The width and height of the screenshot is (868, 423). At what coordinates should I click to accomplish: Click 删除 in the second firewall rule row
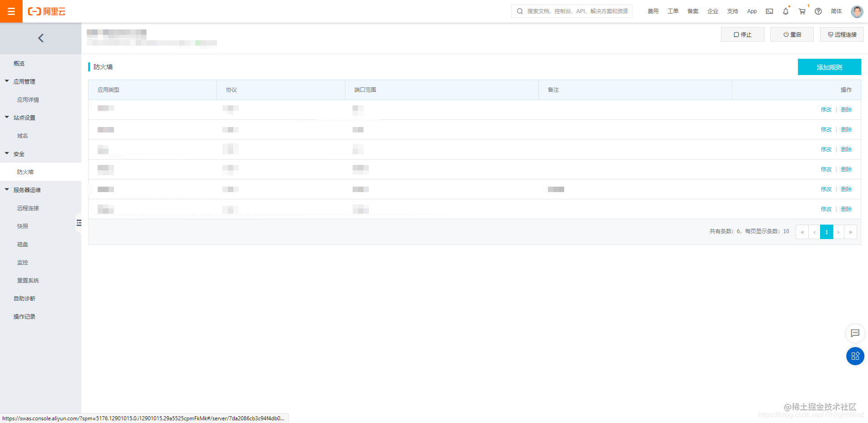[x=846, y=130]
